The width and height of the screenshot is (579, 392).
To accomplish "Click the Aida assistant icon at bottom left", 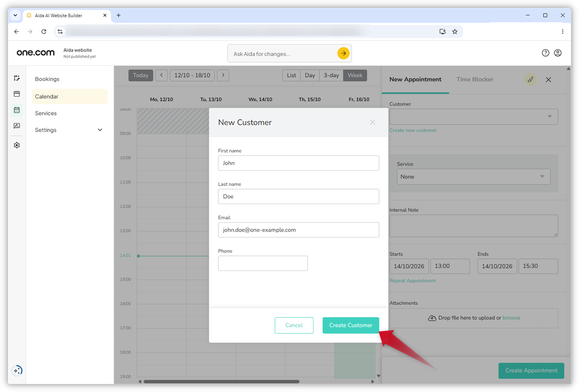I will pos(17,370).
